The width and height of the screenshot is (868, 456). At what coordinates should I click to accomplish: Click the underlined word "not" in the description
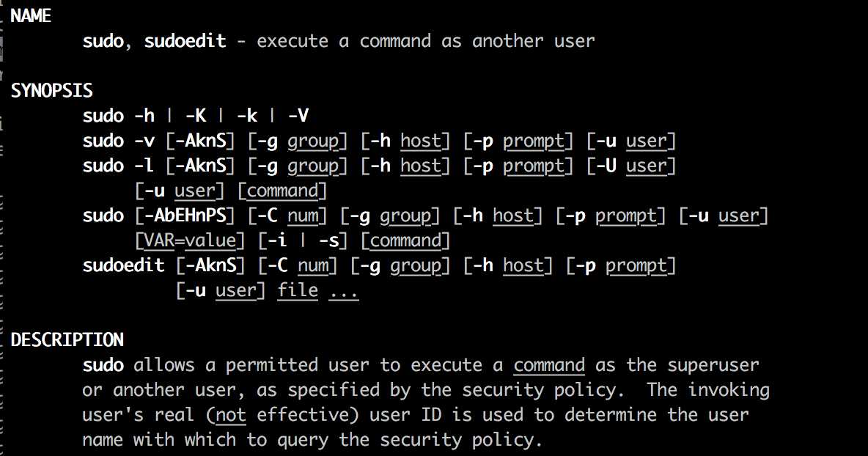(230, 415)
